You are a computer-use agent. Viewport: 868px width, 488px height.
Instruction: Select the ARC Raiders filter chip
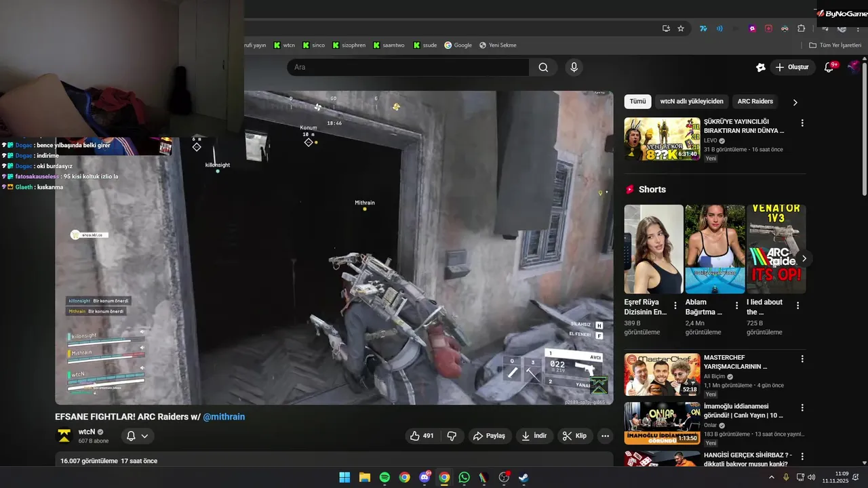click(755, 102)
